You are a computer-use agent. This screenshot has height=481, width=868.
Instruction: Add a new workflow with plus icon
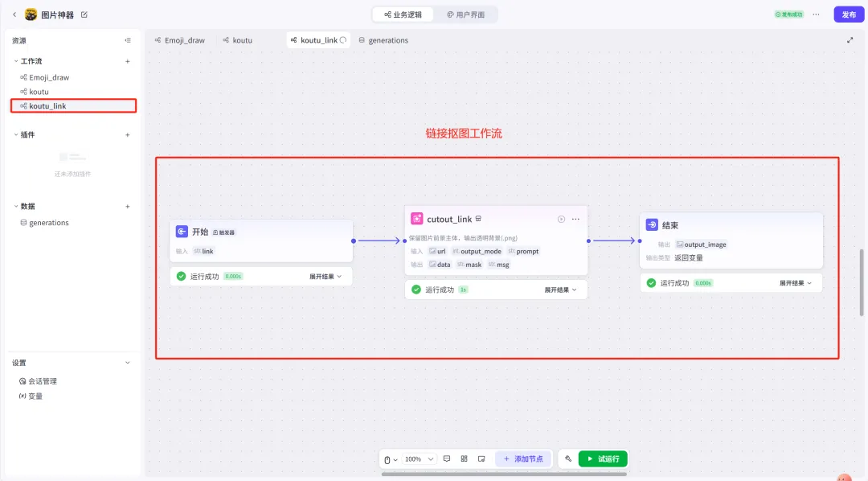pos(128,61)
